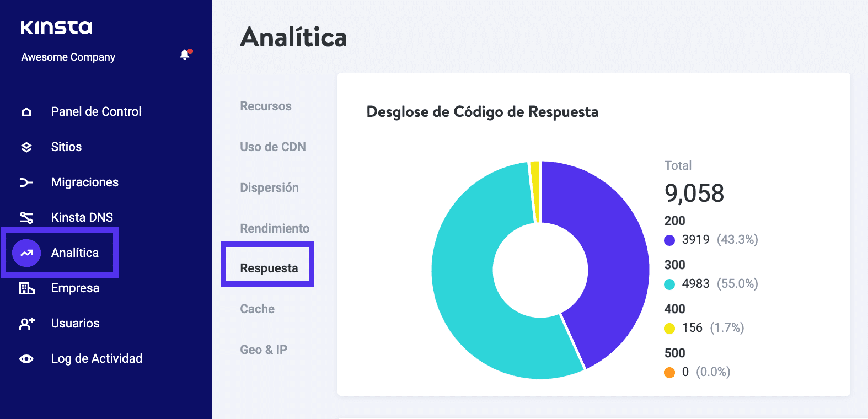This screenshot has width=868, height=419.
Task: Click the Empresa building icon
Action: [26, 288]
